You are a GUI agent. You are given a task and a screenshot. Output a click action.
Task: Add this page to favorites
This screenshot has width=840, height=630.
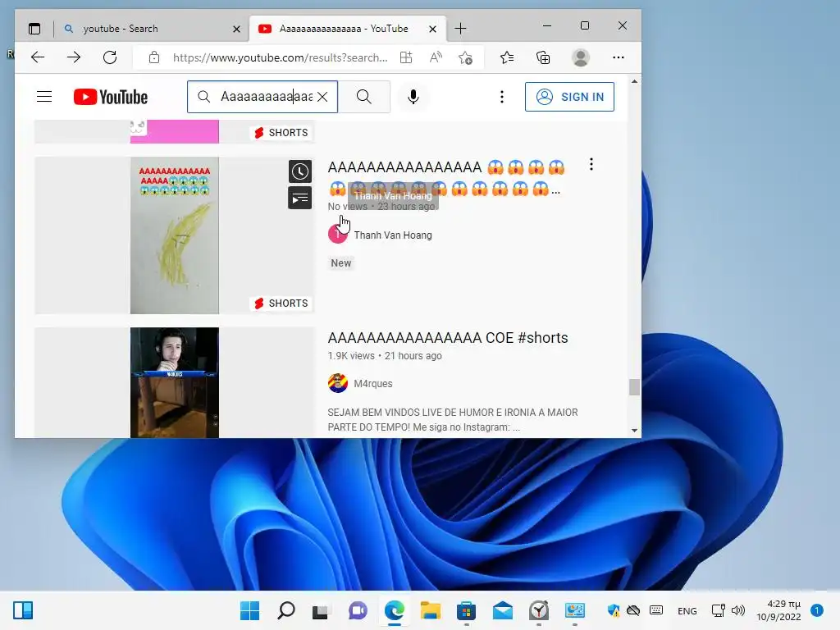pos(466,57)
